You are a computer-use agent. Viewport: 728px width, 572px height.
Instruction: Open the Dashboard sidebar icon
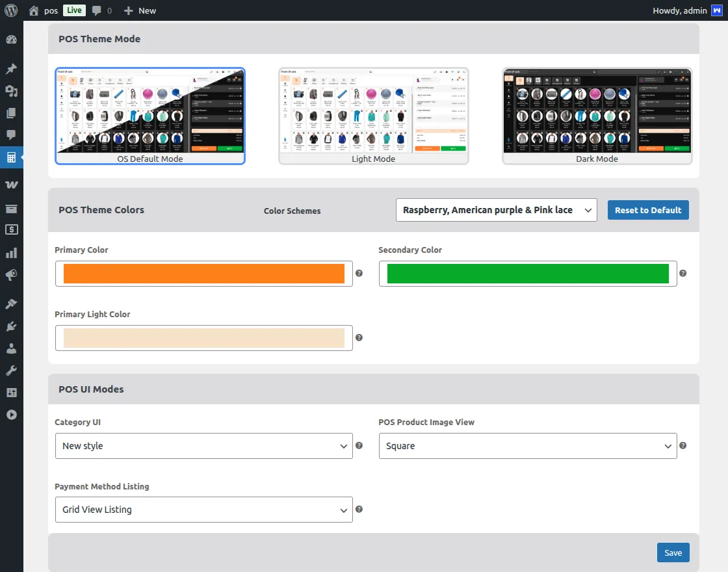coord(11,40)
